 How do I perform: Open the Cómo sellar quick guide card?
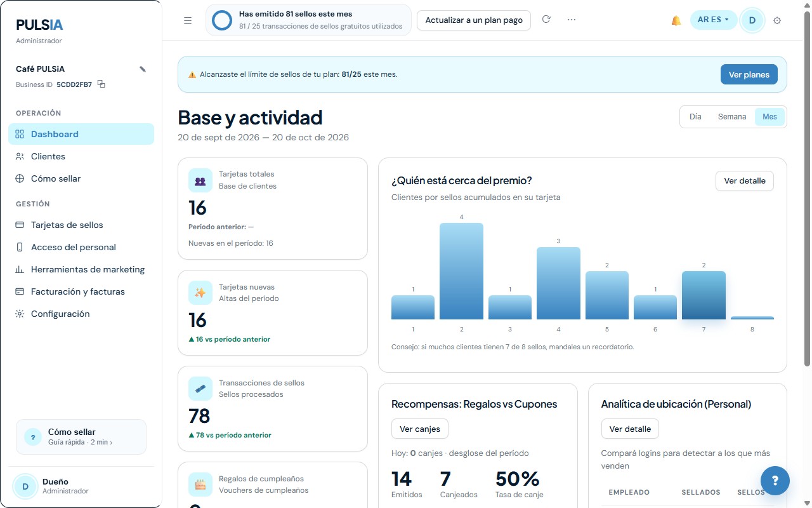81,437
